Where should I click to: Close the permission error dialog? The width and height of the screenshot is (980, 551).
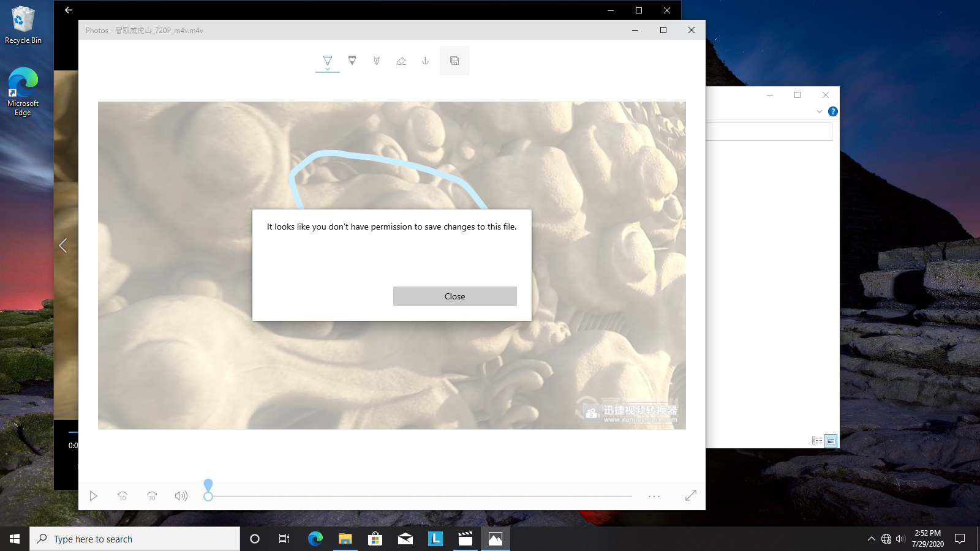click(x=455, y=296)
